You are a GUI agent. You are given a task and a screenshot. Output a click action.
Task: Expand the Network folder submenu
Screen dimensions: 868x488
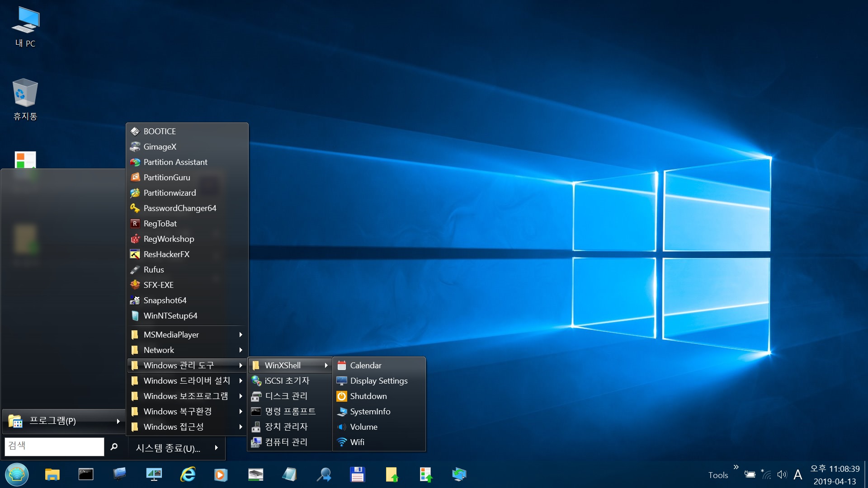(x=187, y=350)
